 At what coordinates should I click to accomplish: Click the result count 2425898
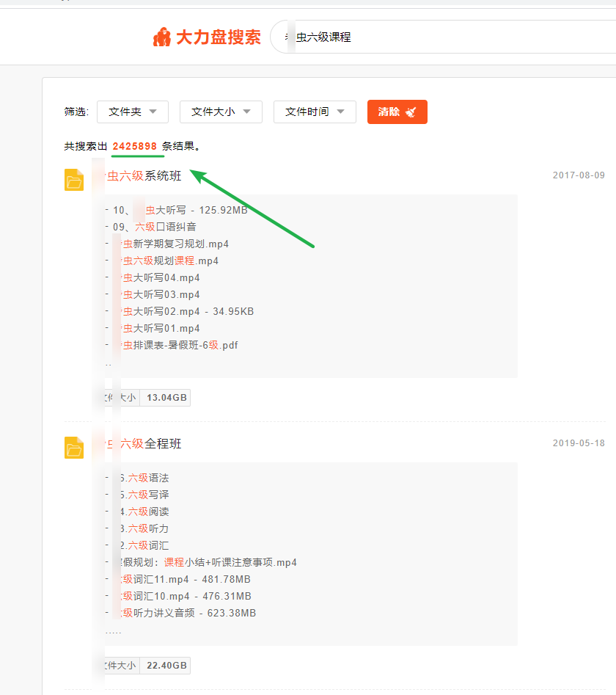[x=135, y=146]
